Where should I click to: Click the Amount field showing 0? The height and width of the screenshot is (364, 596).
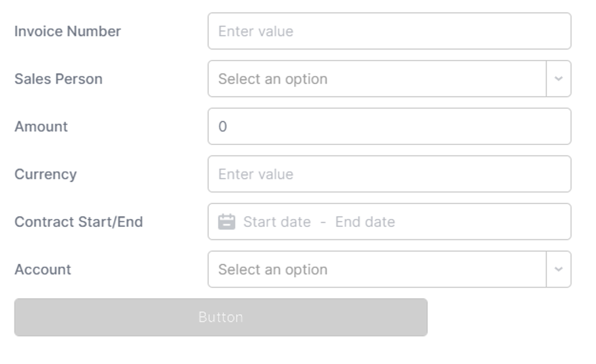389,126
